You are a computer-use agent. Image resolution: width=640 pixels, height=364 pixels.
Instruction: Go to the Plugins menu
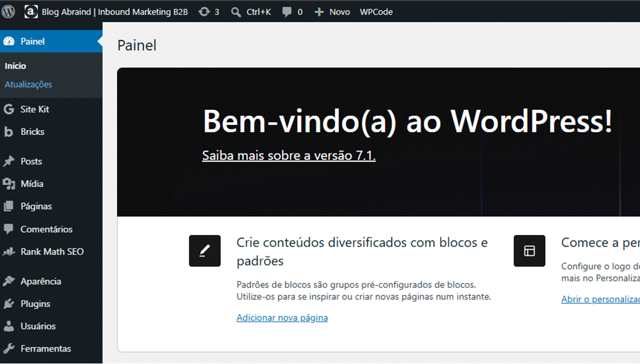(x=51, y=304)
